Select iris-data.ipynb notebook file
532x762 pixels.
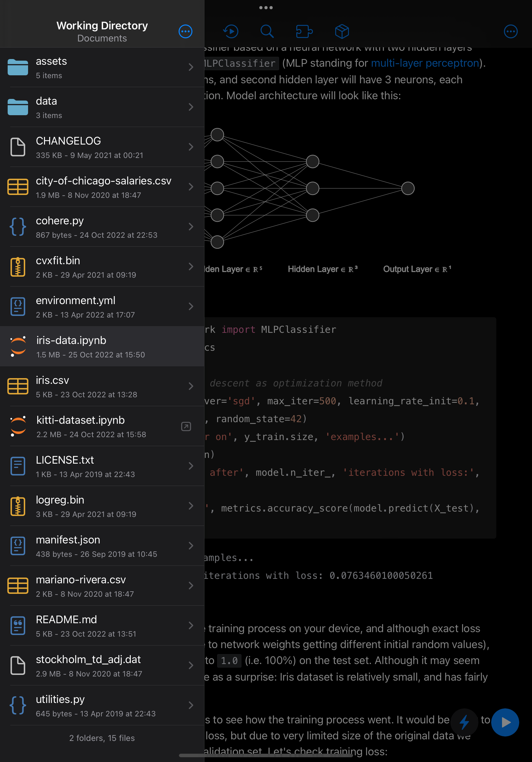pos(100,347)
